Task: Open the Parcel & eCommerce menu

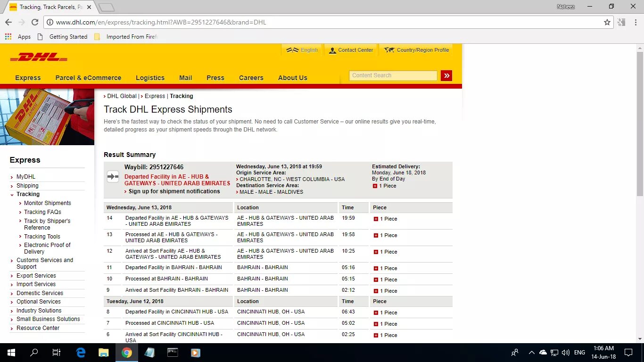Action: click(88, 78)
